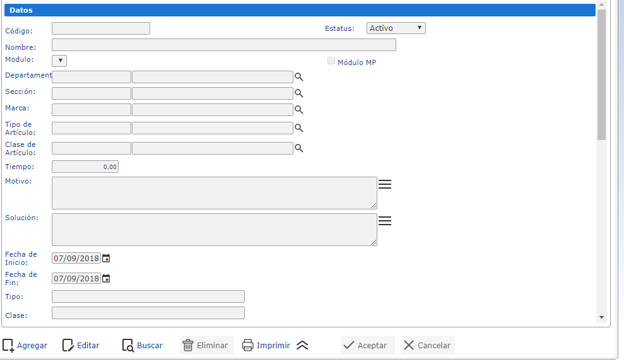Click the Imprimir toolbar button
The height and width of the screenshot is (364, 624).
(266, 345)
